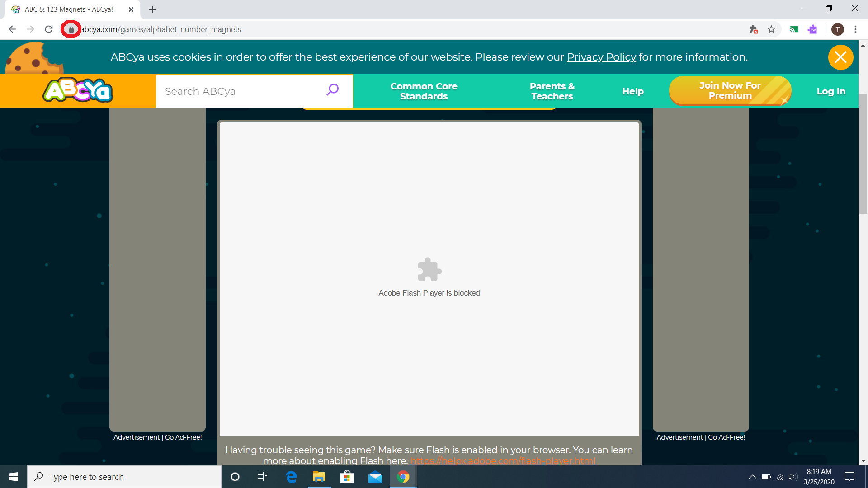The width and height of the screenshot is (868, 488).
Task: Reload the page
Action: pos(49,29)
